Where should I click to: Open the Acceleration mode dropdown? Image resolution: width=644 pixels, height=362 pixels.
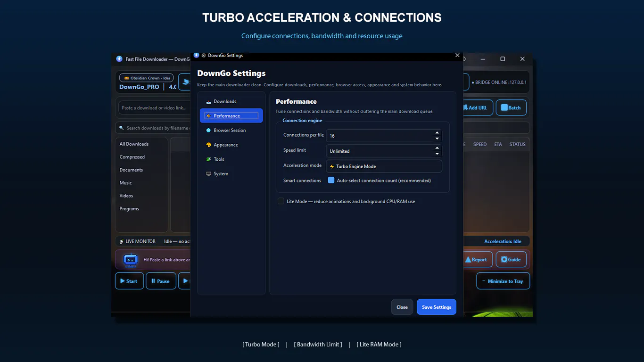pos(384,166)
